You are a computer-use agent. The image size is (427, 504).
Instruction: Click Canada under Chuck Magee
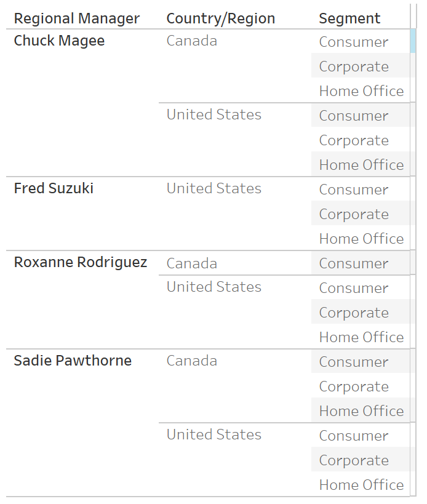[x=192, y=41]
